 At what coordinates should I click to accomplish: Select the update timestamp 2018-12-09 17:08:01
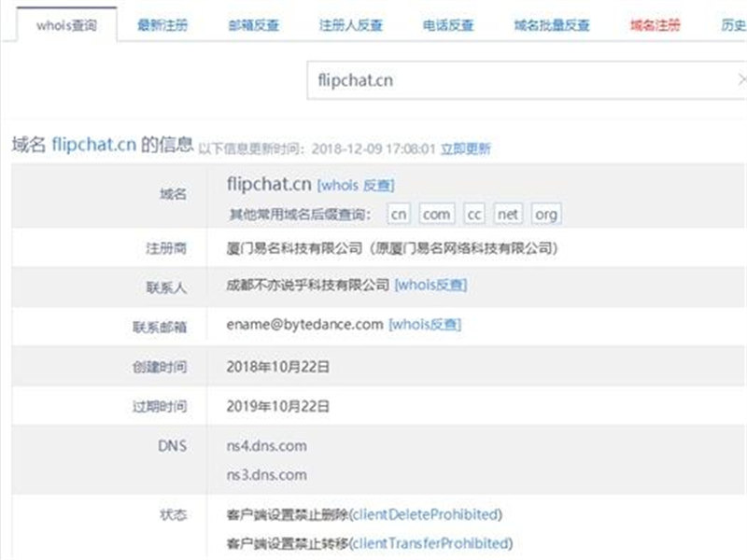coord(373,149)
